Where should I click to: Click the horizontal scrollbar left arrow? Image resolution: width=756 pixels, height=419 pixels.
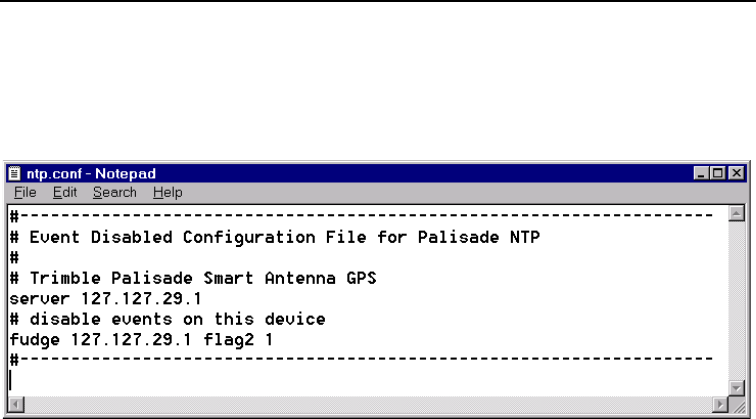coord(13,404)
